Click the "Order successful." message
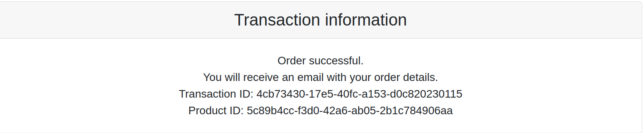The image size is (644, 133). click(x=320, y=61)
